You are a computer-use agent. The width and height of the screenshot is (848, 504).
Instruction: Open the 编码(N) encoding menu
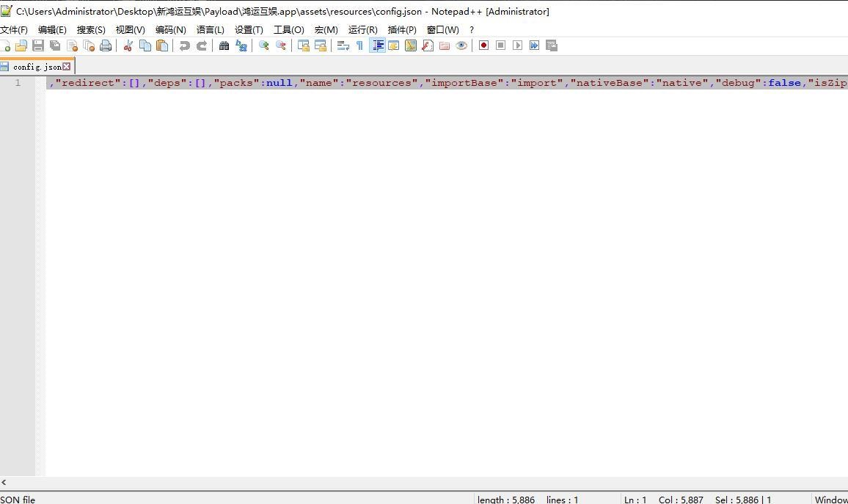pos(170,29)
